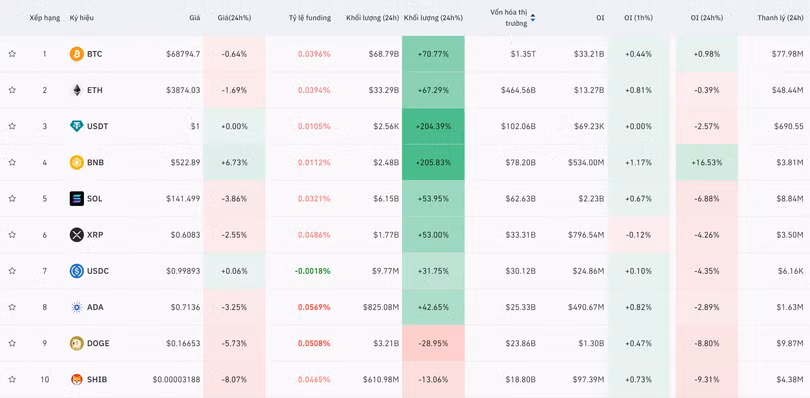Image resolution: width=810 pixels, height=398 pixels.
Task: Select ETH price $3874.03
Action: coord(183,90)
